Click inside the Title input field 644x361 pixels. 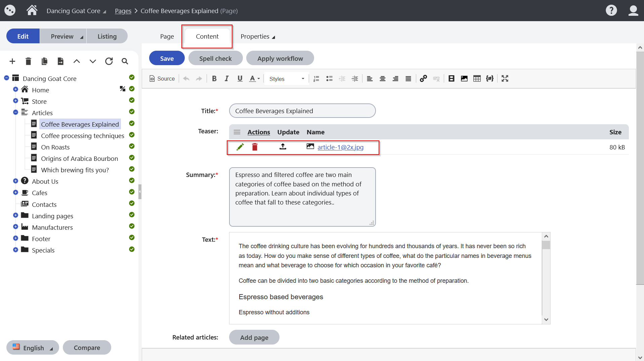pyautogui.click(x=302, y=110)
